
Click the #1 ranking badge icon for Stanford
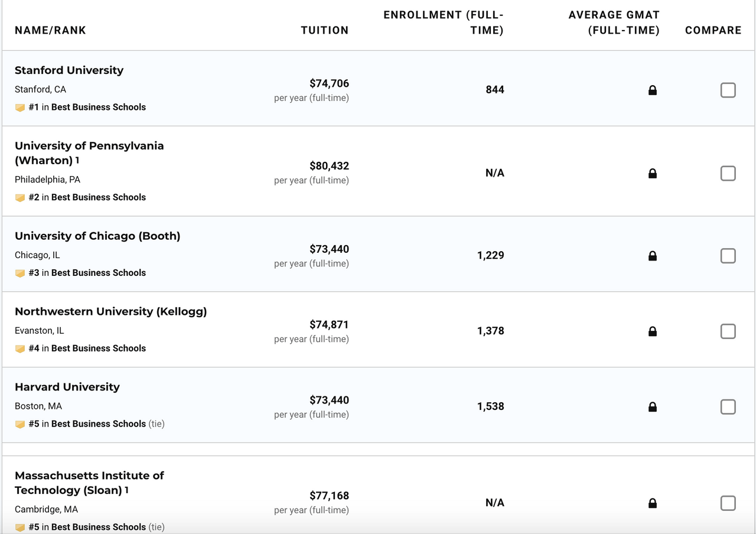click(x=20, y=108)
